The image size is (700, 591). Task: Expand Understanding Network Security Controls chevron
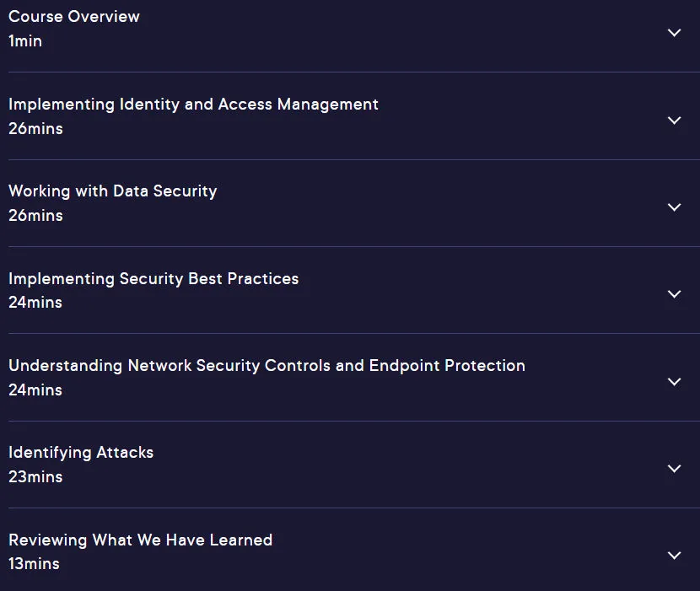(674, 382)
